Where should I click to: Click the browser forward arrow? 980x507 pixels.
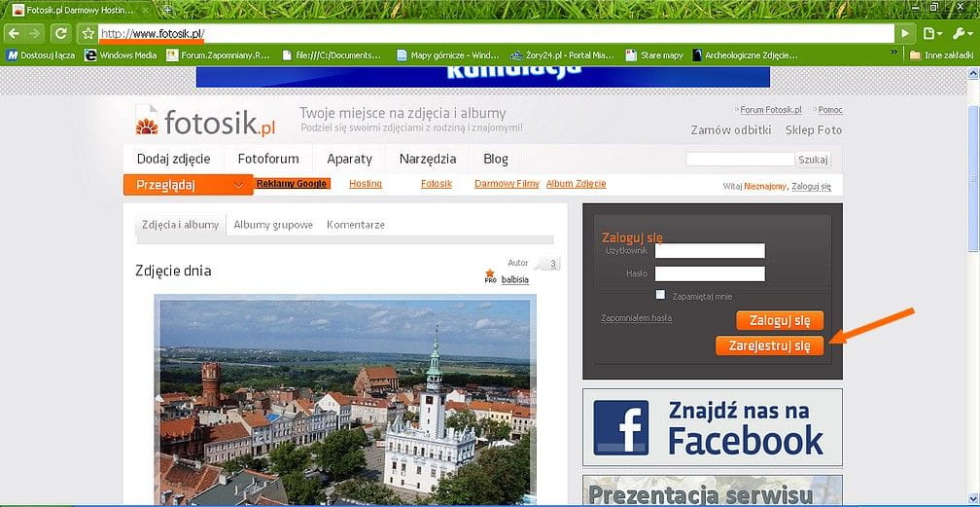[34, 33]
